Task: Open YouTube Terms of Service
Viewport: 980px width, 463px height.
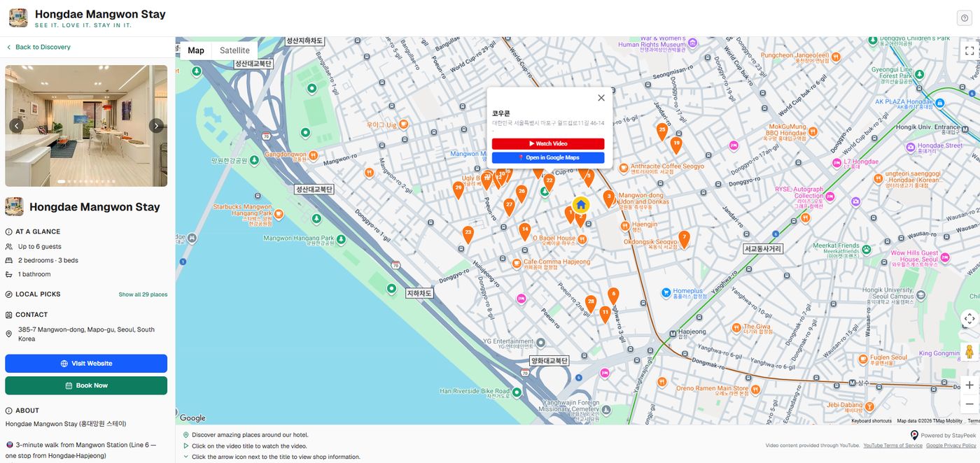Action: click(x=892, y=446)
